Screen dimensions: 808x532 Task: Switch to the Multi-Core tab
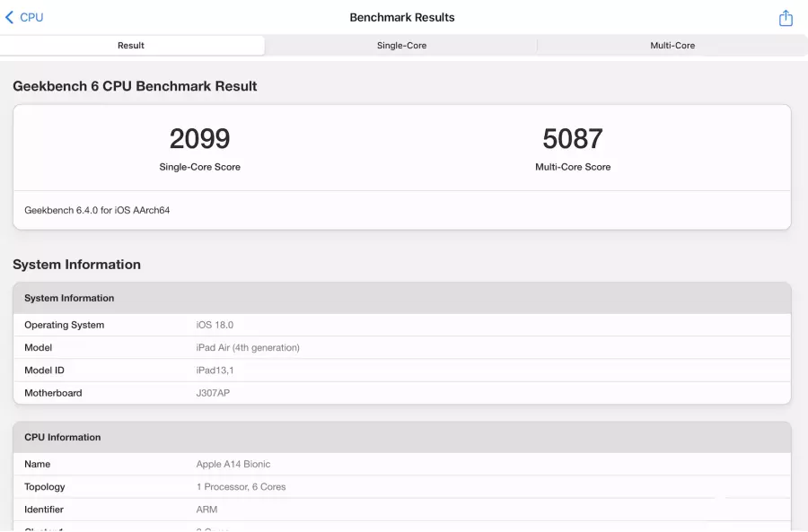click(672, 46)
